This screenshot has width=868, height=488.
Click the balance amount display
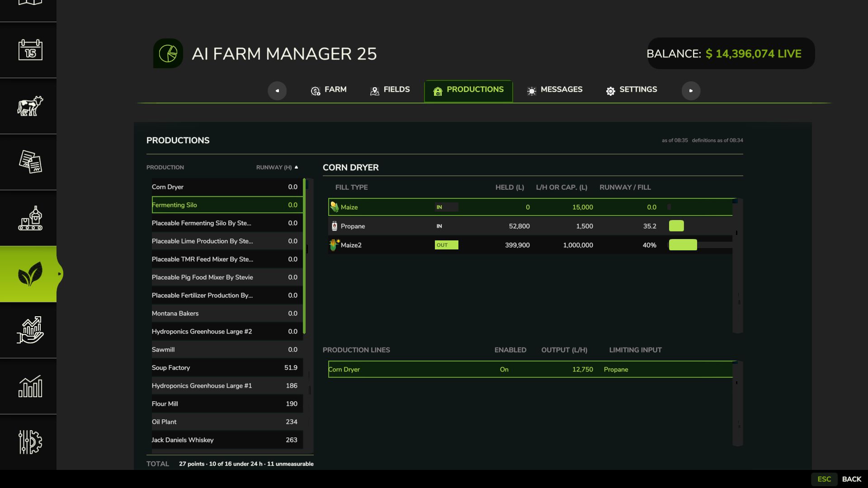coord(753,54)
